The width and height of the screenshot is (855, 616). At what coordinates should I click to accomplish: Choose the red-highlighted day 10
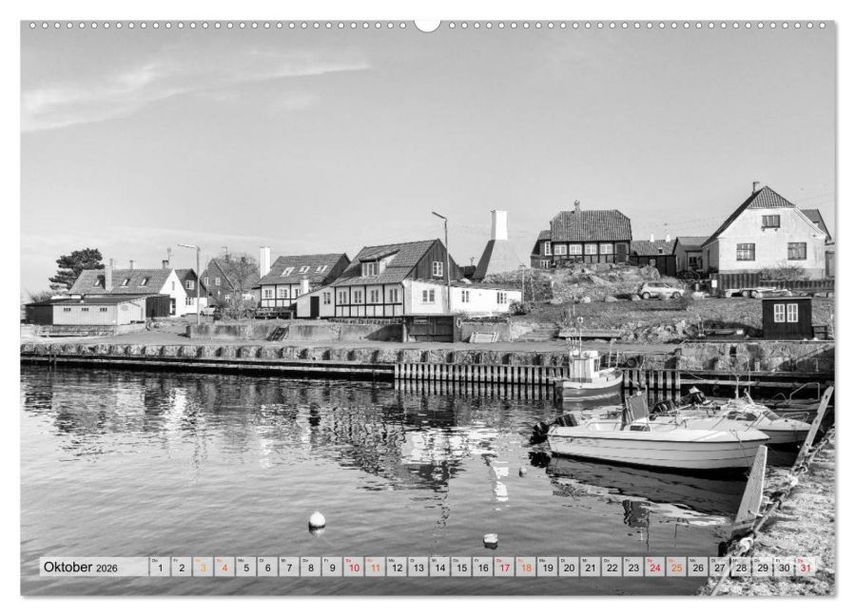point(354,568)
